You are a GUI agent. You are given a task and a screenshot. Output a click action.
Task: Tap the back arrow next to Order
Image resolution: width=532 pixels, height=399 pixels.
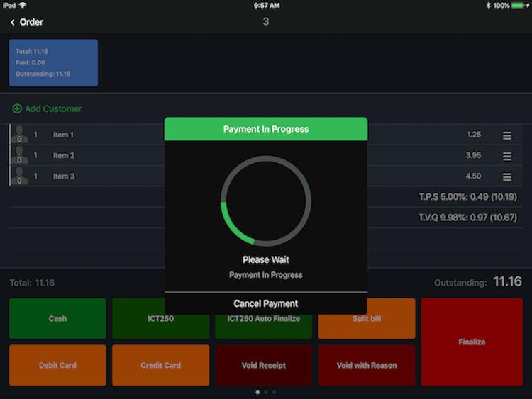pos(13,23)
